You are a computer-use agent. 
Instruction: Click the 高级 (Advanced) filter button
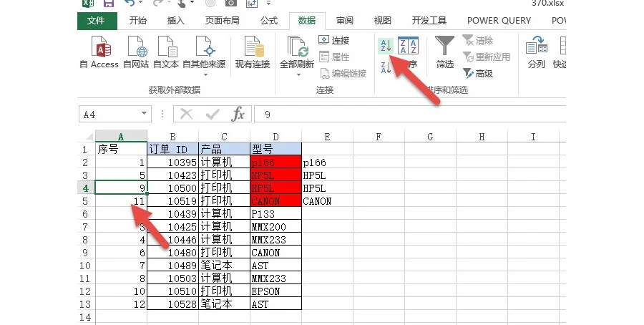(478, 73)
